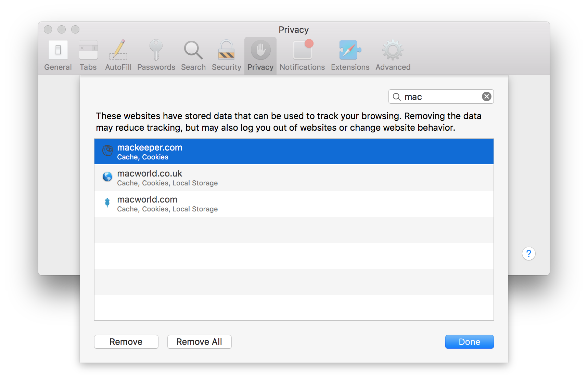The height and width of the screenshot is (377, 588).
Task: Click the Remove button
Action: tap(126, 342)
